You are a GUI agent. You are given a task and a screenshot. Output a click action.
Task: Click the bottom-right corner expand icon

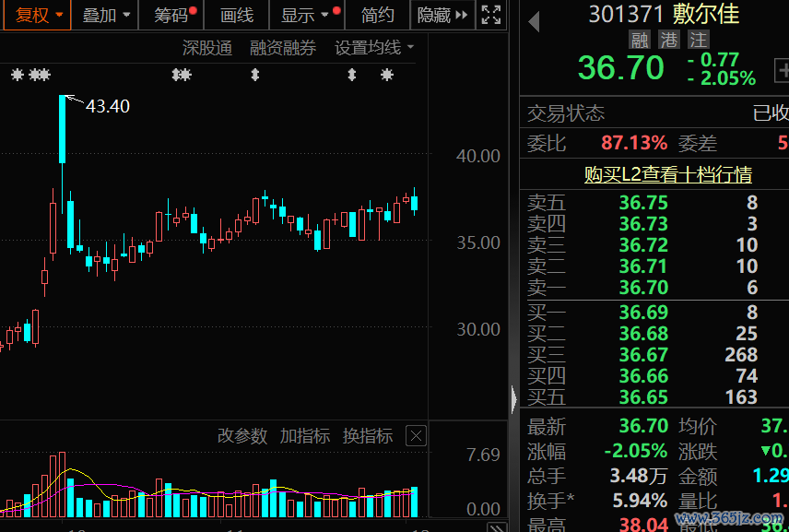498,526
